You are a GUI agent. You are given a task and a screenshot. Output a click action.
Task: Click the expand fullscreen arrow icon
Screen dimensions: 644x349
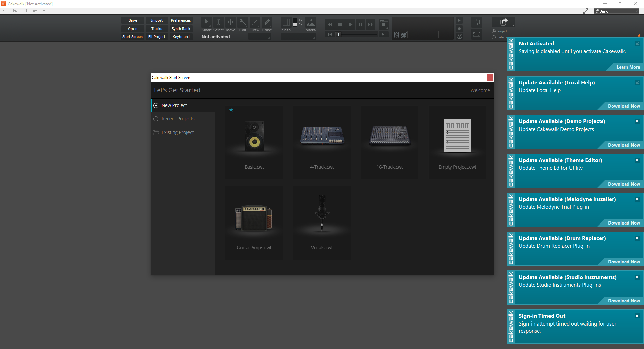[x=586, y=11]
